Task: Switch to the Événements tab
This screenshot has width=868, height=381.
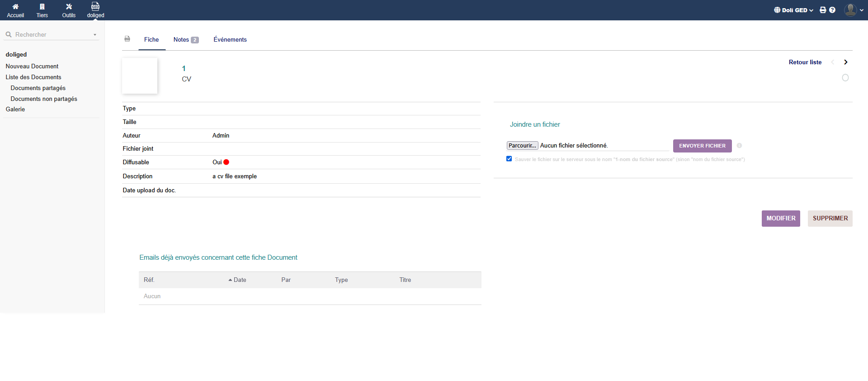Action: click(230, 40)
